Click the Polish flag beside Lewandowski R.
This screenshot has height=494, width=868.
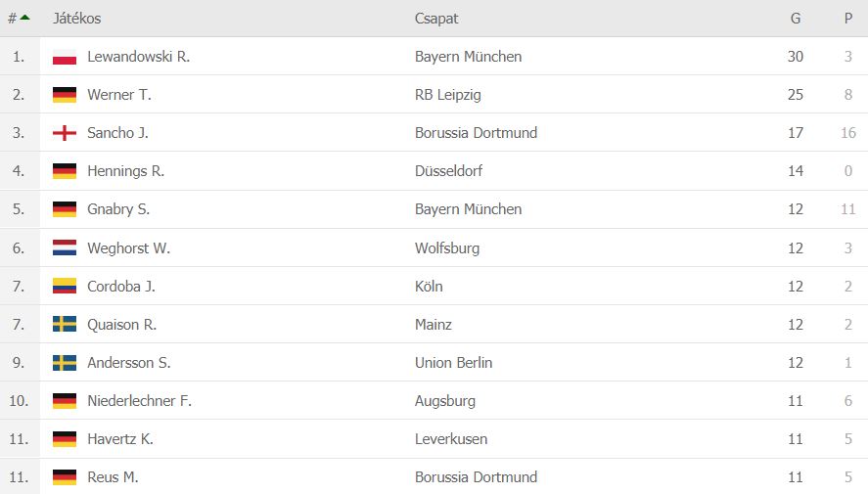65,57
